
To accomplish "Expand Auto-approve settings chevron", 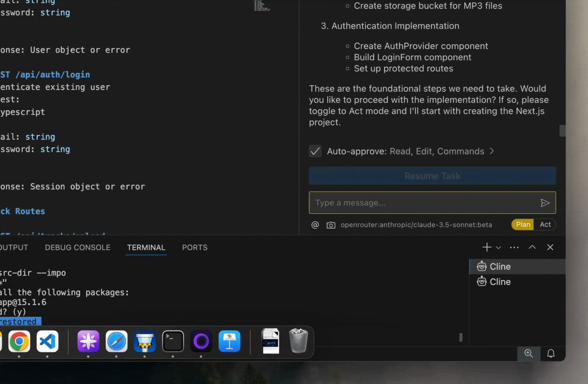I will [x=492, y=151].
